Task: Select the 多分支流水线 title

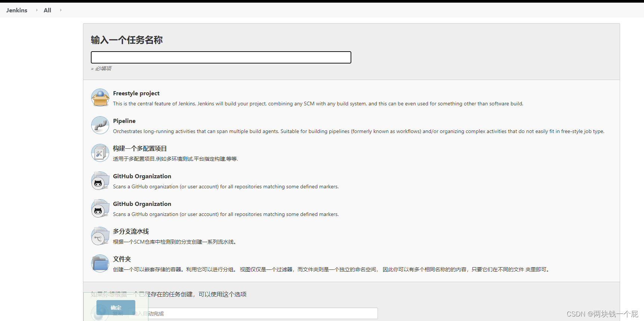Action: pyautogui.click(x=131, y=231)
